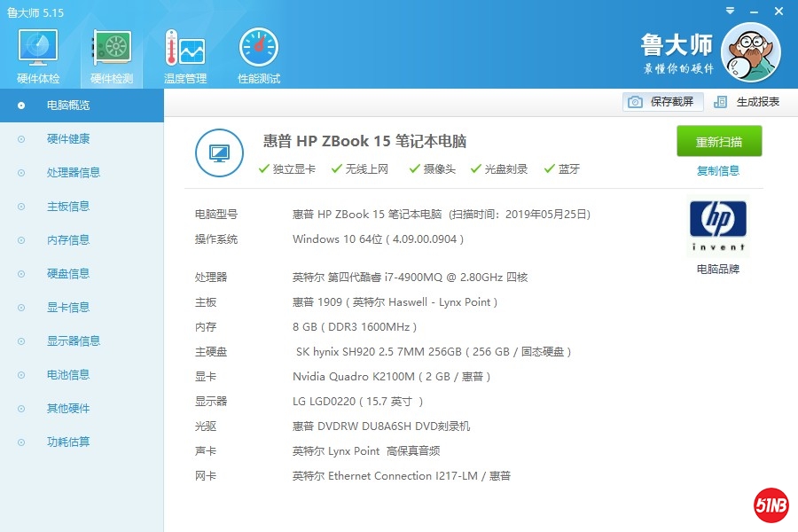Open 硬盘信息 disk information page
Image resolution: width=798 pixels, height=532 pixels.
click(68, 274)
